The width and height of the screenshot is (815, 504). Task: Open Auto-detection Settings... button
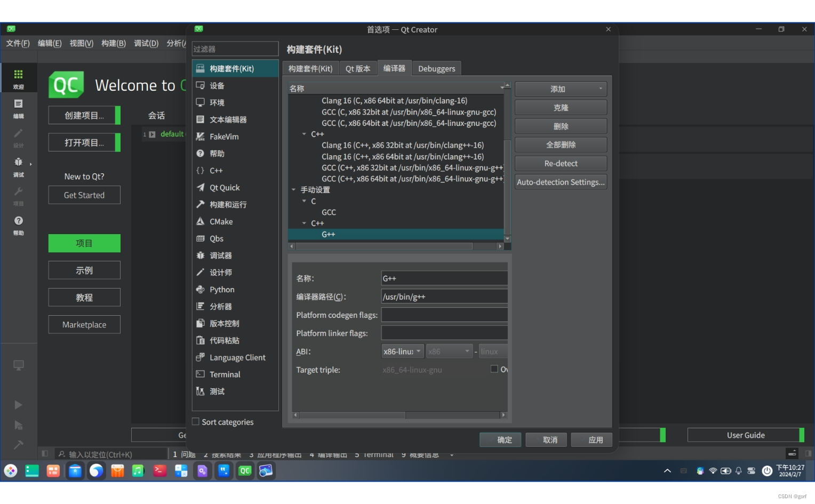coord(561,182)
